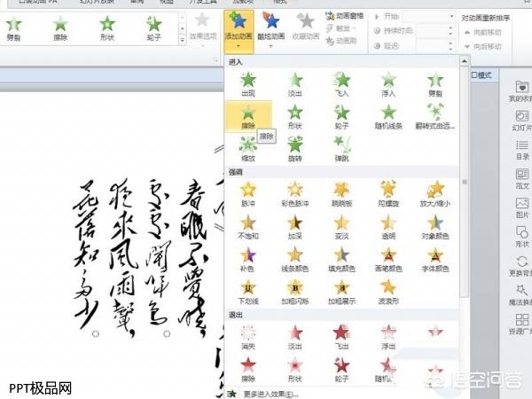
Task: Click the dropdown's scroll-up arrow
Action: (464, 61)
